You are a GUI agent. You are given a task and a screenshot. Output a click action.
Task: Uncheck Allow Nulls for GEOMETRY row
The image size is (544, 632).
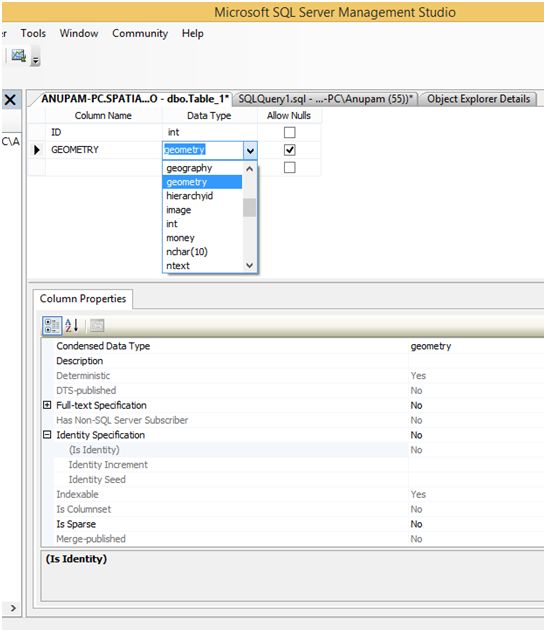pos(289,150)
